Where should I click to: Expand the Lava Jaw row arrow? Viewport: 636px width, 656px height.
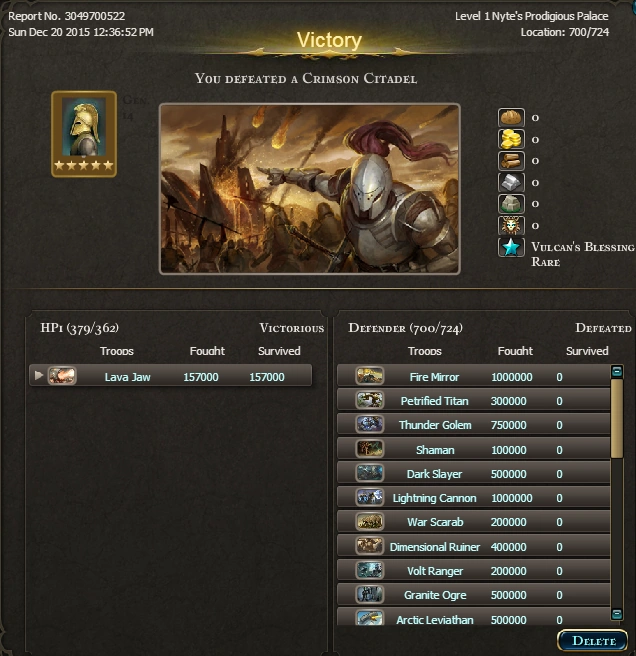39,375
